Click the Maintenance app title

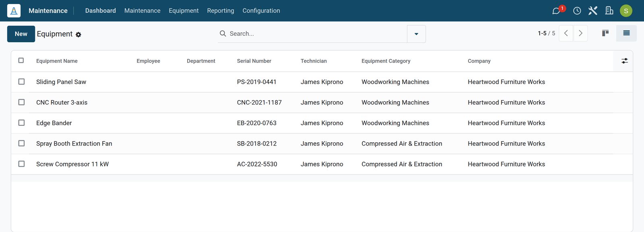click(x=48, y=11)
